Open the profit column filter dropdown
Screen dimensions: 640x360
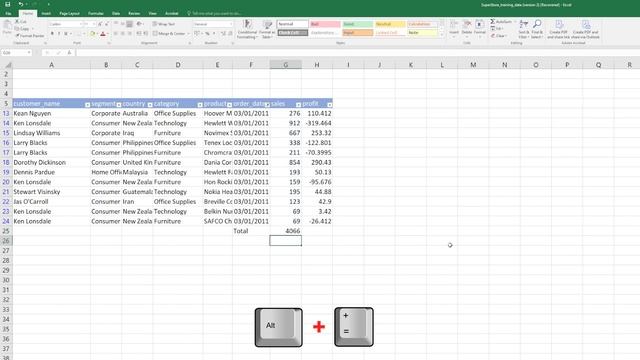(x=329, y=105)
